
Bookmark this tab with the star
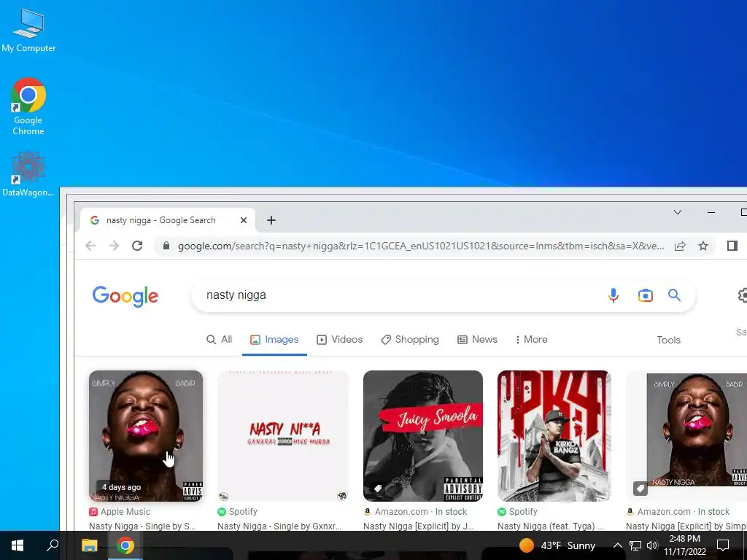[703, 246]
